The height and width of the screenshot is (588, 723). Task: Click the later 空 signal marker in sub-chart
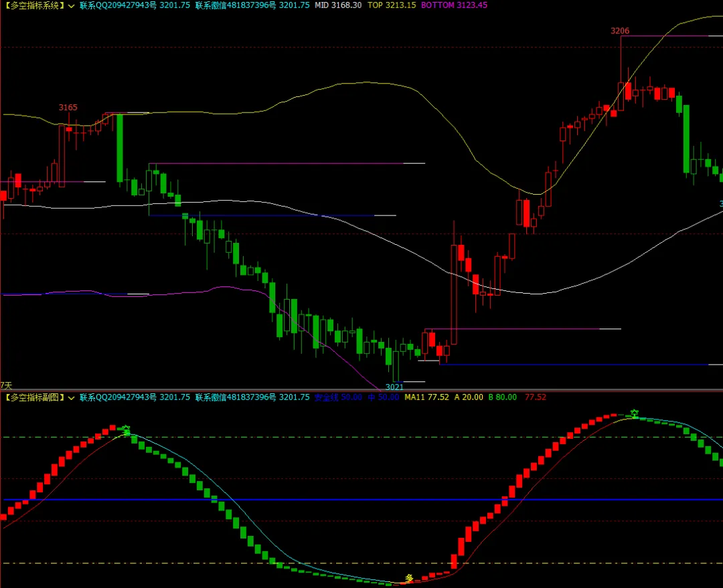[635, 413]
